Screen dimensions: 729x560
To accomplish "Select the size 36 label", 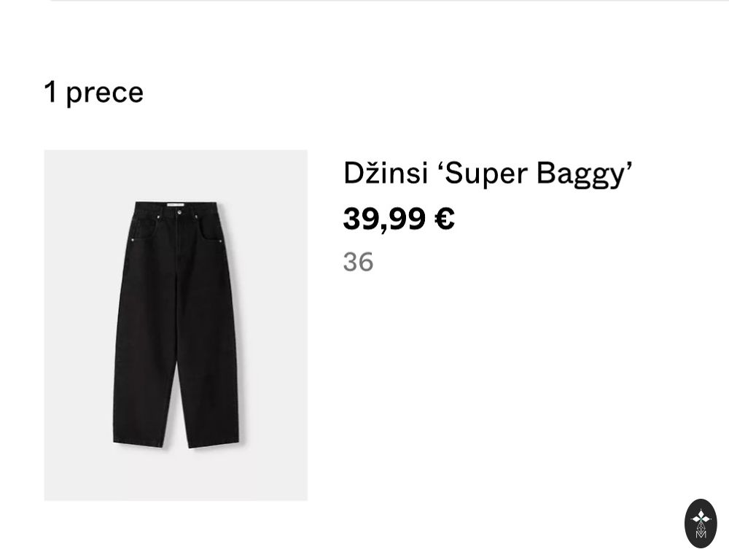I will point(358,262).
